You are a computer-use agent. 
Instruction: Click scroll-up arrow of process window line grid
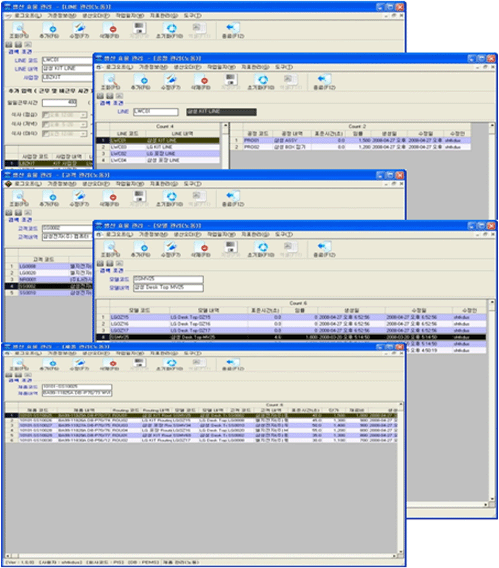pyautogui.click(x=225, y=126)
